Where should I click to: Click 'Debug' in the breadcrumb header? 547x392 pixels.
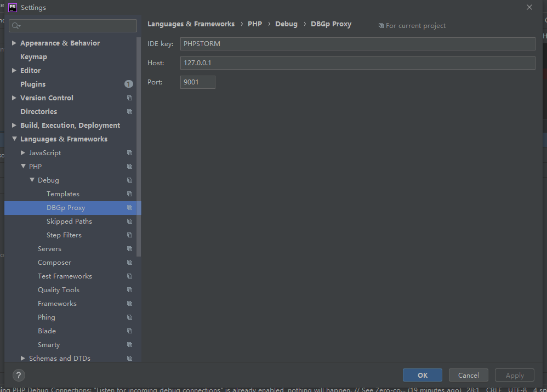(x=287, y=24)
